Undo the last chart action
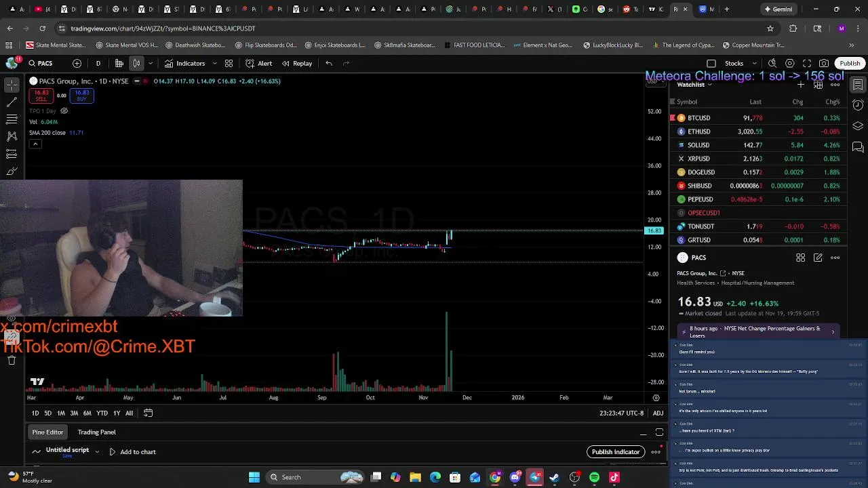The height and width of the screenshot is (488, 868). click(329, 63)
